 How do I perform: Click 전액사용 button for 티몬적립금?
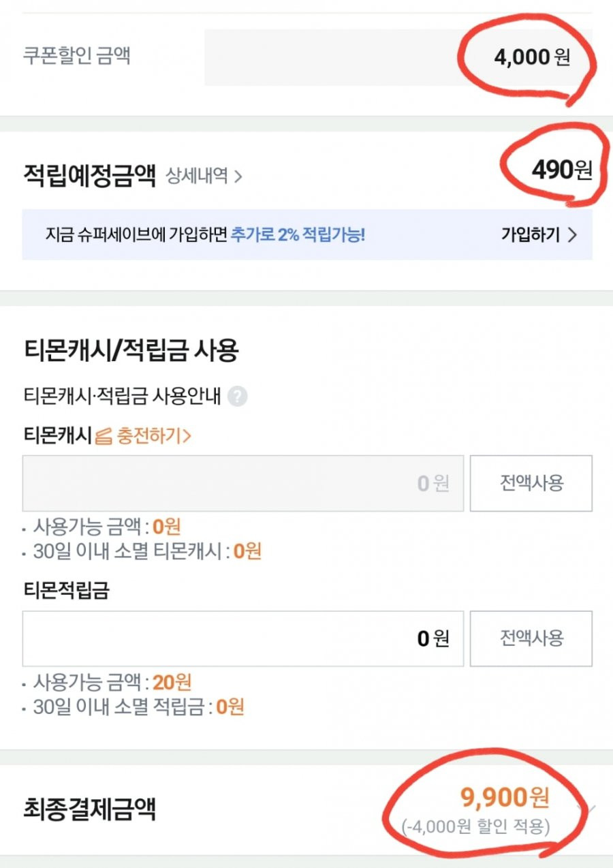pyautogui.click(x=531, y=638)
